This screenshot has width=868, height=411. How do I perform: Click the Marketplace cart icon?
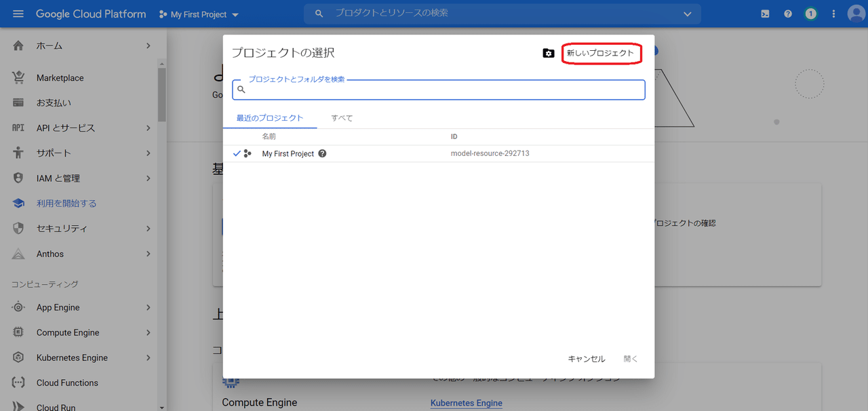[18, 77]
